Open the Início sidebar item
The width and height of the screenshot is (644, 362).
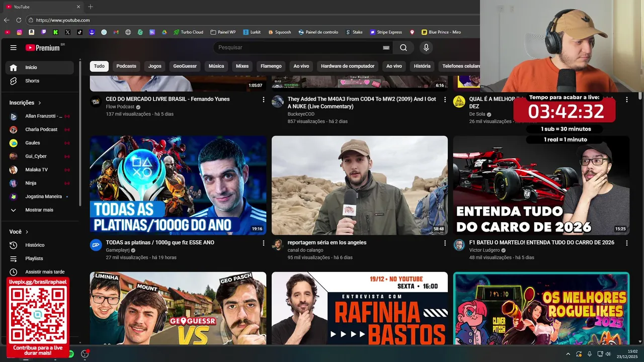pyautogui.click(x=40, y=67)
